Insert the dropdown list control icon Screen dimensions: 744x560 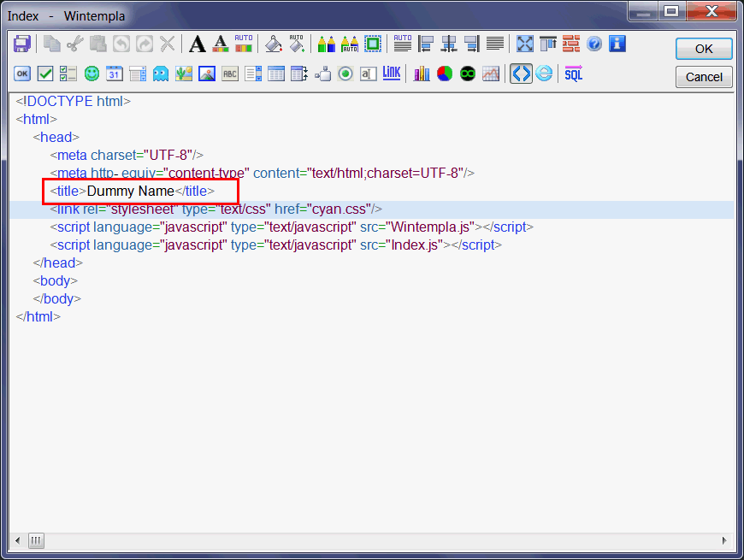coord(138,74)
